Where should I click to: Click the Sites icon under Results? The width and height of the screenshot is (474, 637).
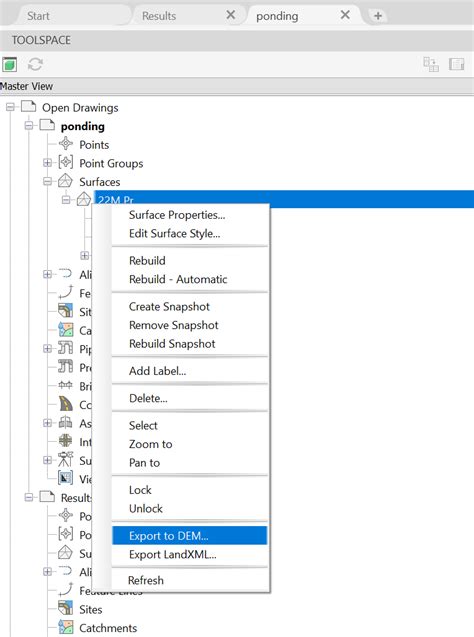coord(66,609)
